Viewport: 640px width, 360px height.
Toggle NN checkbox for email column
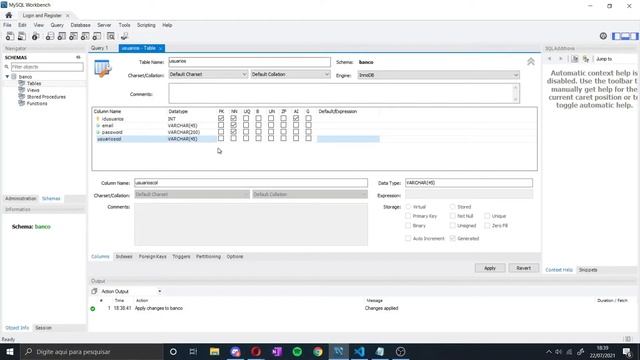[x=233, y=125]
